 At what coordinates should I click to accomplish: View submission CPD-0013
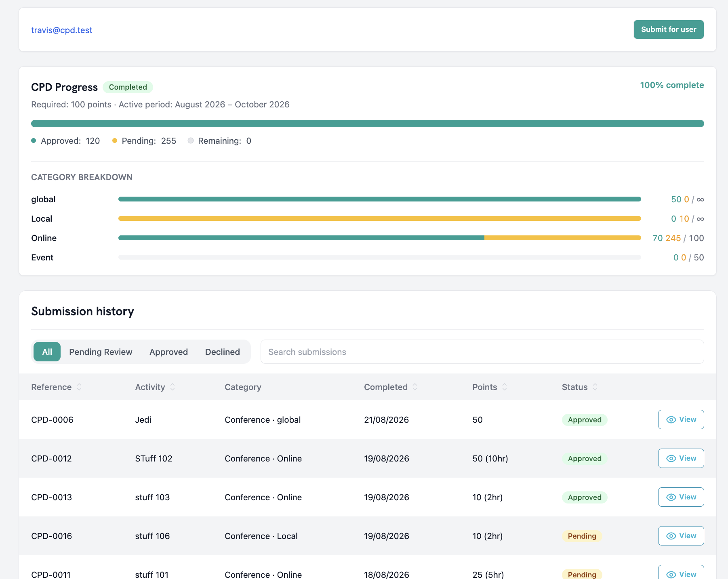coord(681,497)
